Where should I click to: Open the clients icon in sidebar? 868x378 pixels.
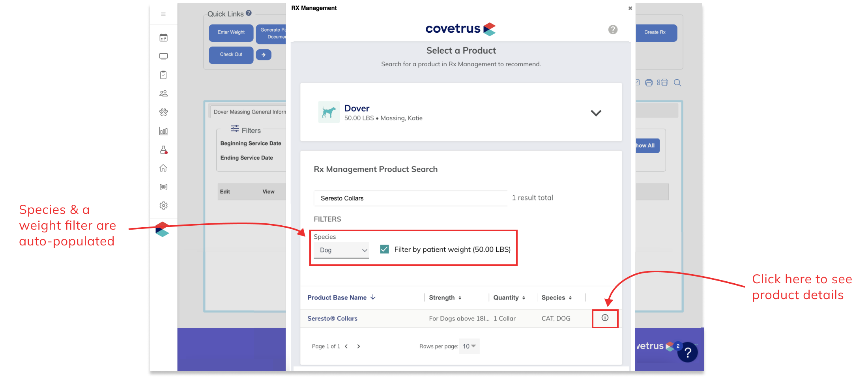(163, 93)
